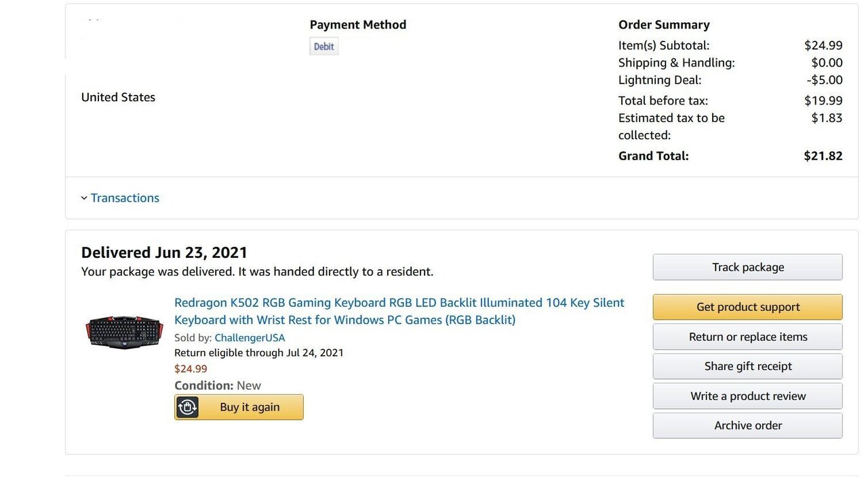Image resolution: width=868 pixels, height=484 pixels.
Task: Choose Write a product review
Action: point(747,396)
